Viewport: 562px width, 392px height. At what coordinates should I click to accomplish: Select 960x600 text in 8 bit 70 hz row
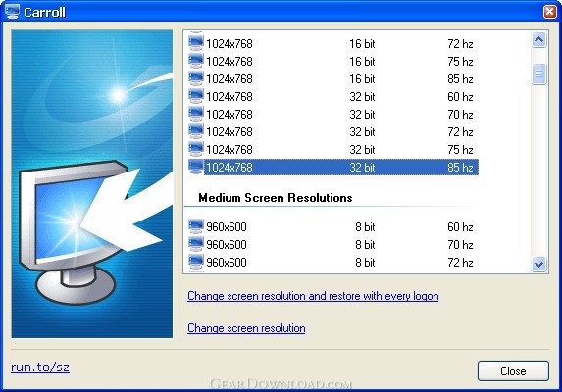[x=227, y=244]
